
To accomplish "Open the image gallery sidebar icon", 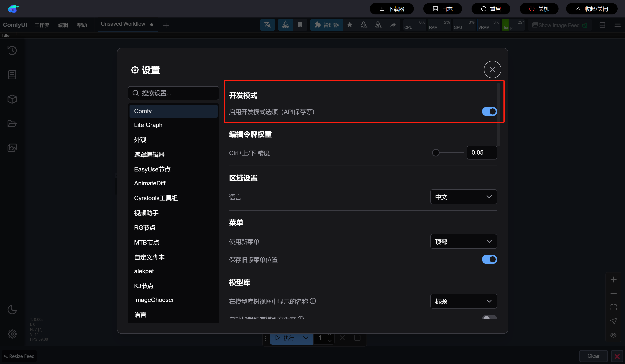I will pyautogui.click(x=12, y=148).
